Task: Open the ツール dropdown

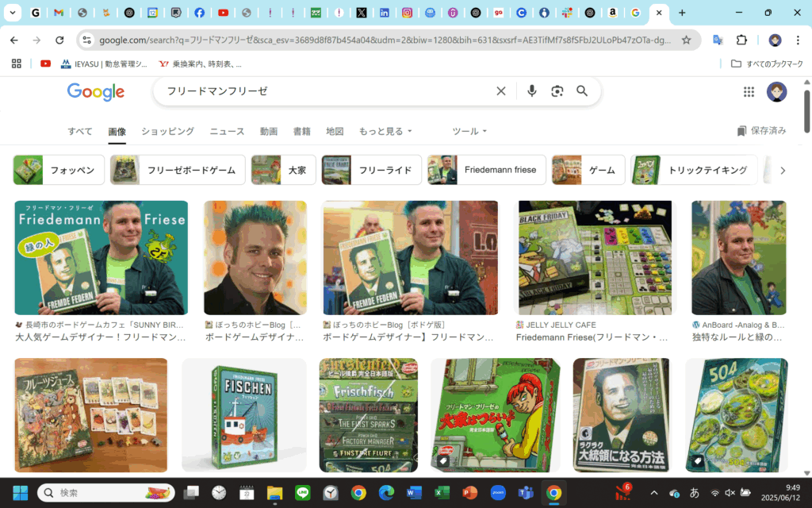Action: [x=469, y=131]
